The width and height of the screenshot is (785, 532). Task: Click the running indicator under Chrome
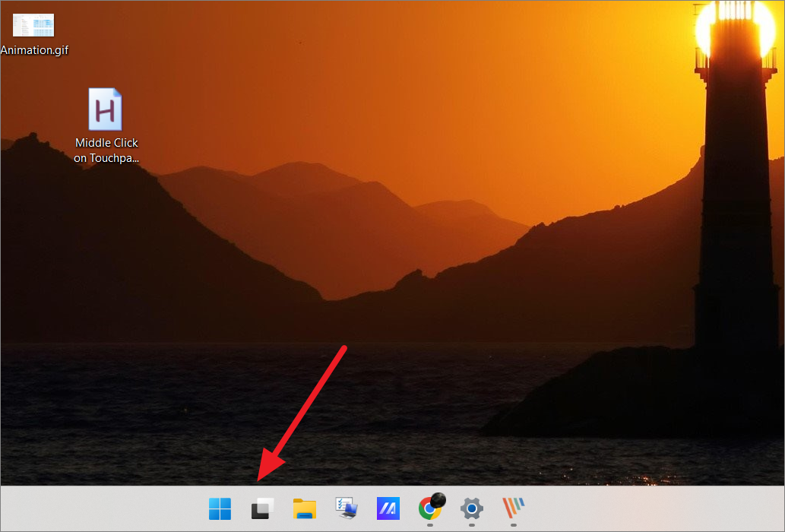(429, 524)
